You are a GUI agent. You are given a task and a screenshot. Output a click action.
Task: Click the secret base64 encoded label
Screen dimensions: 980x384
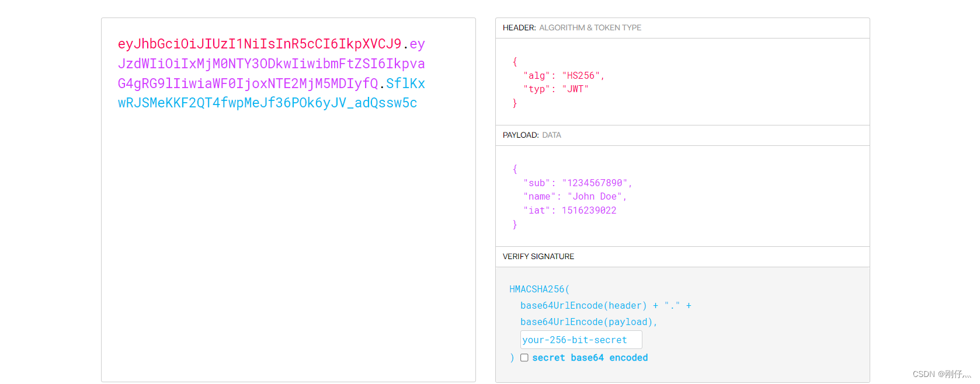(x=590, y=358)
